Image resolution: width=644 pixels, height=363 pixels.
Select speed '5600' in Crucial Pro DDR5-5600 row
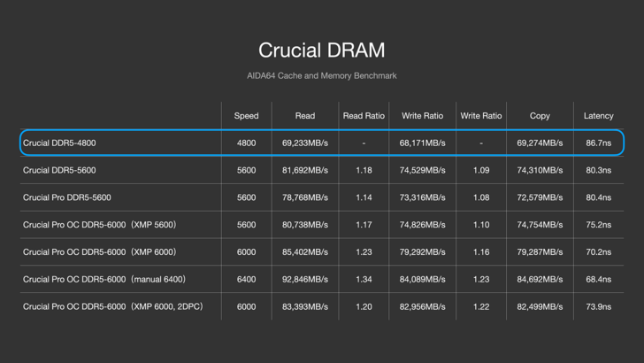pyautogui.click(x=247, y=197)
